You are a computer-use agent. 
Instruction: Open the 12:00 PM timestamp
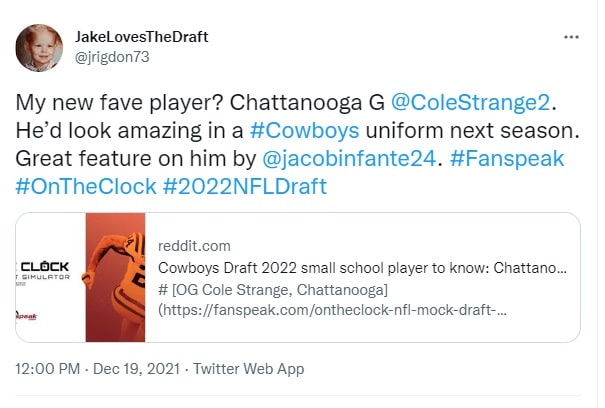click(x=47, y=369)
